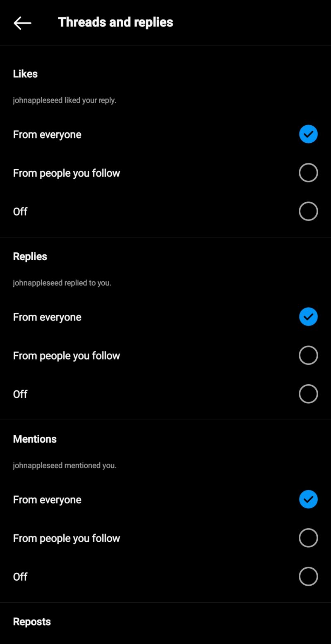Click the Likes section header
This screenshot has height=644, width=331.
pyautogui.click(x=25, y=74)
